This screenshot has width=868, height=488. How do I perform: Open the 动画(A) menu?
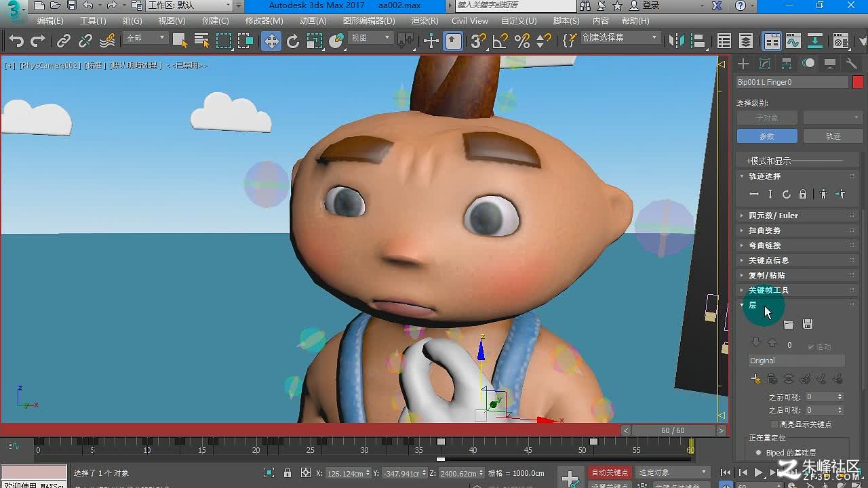[x=313, y=21]
